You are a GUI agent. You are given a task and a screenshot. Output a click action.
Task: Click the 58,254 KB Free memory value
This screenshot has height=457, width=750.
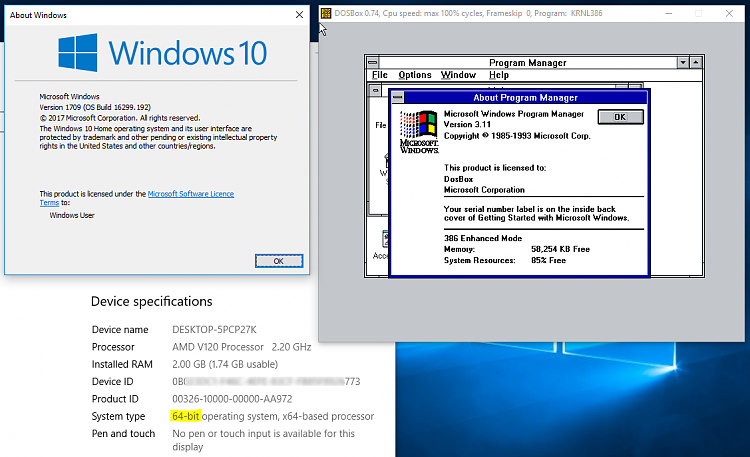click(560, 249)
